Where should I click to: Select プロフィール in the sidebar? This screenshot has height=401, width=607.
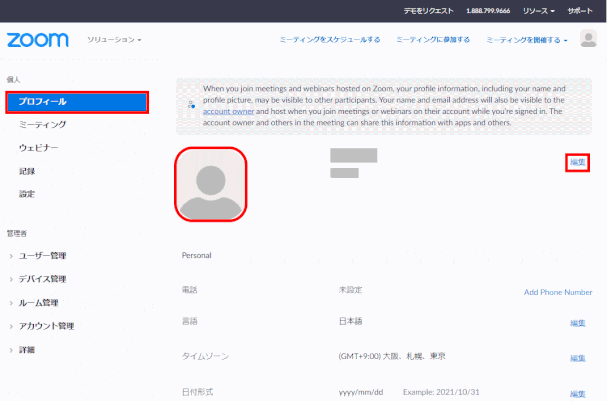click(77, 102)
